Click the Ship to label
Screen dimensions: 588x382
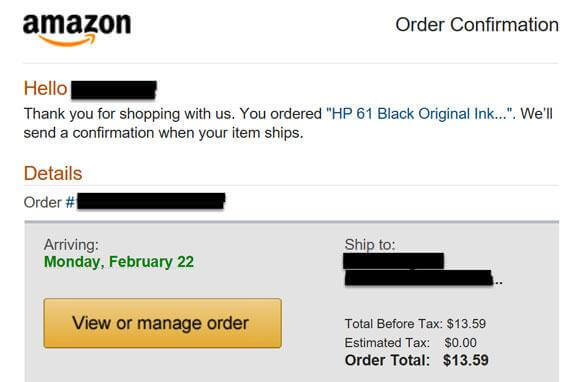[x=370, y=244]
